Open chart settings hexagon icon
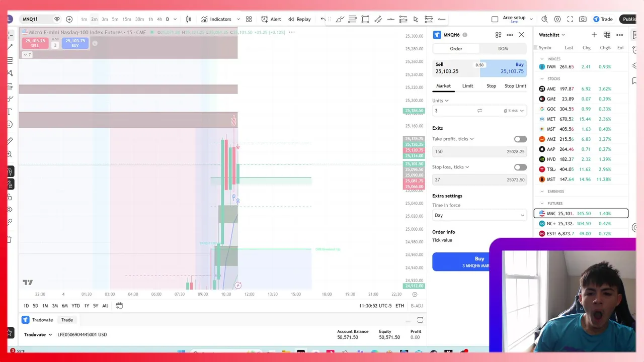The width and height of the screenshot is (644, 362). (557, 19)
